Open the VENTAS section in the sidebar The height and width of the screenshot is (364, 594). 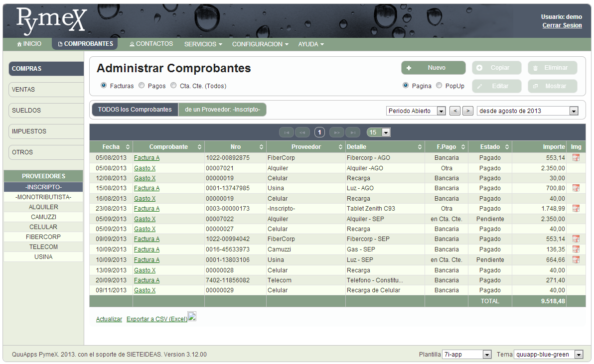coord(46,90)
